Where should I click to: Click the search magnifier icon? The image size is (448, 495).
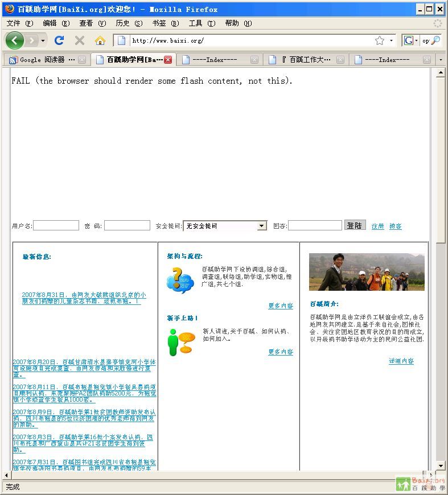pyautogui.click(x=435, y=40)
